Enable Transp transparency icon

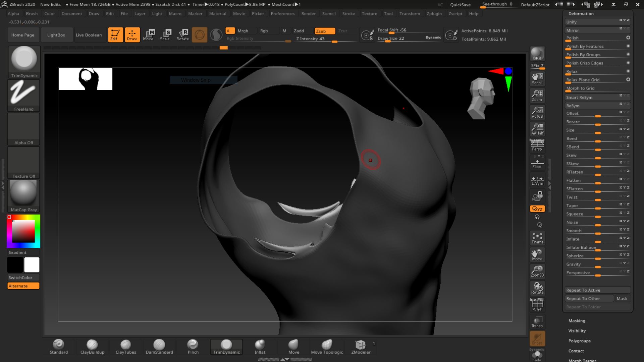click(x=537, y=321)
